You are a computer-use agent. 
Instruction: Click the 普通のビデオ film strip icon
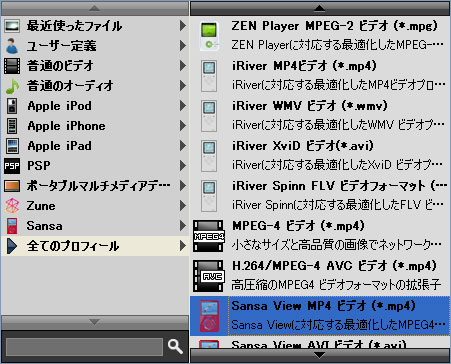point(12,66)
